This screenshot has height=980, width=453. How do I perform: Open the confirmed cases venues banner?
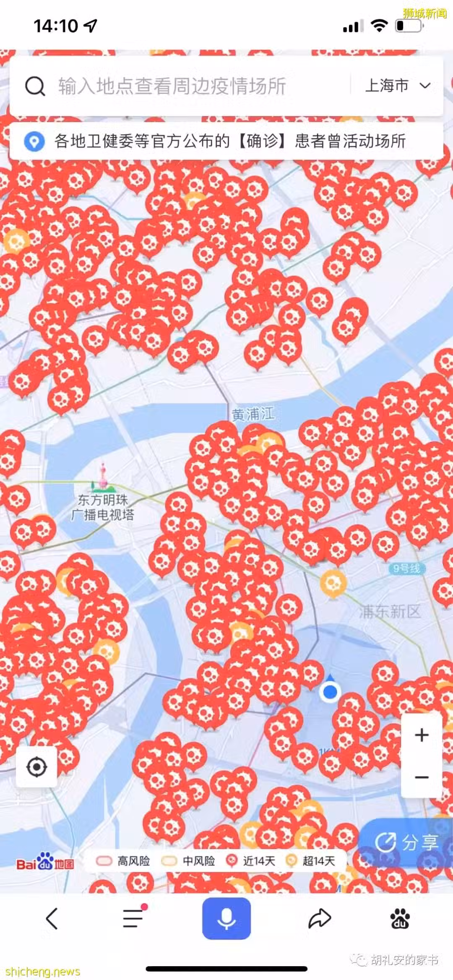click(226, 141)
